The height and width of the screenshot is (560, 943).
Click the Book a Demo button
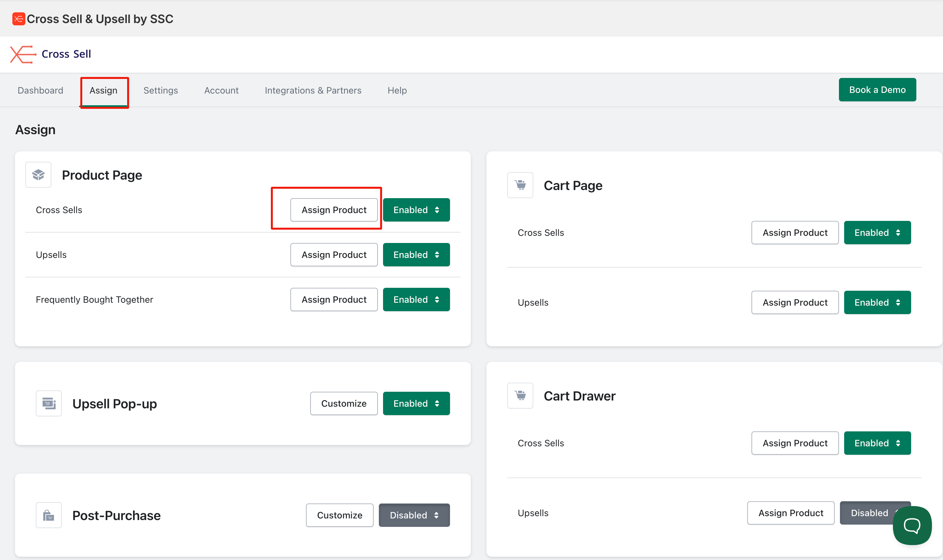[x=877, y=90]
